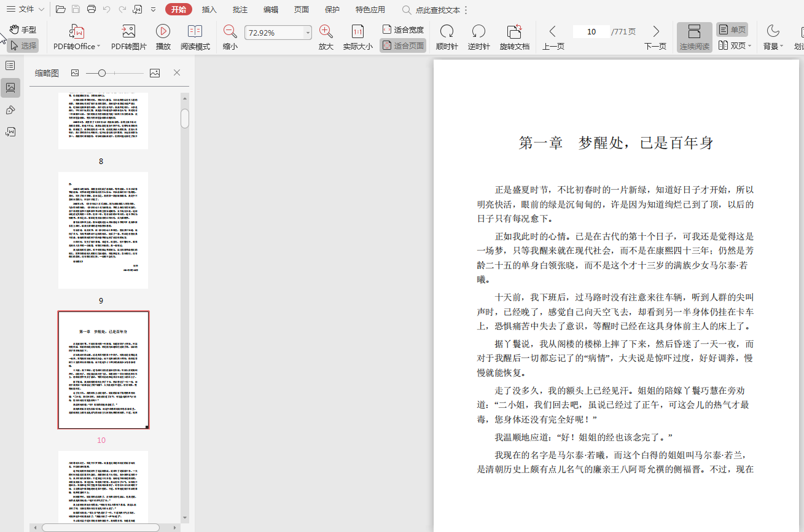Toggle 连续阅读 continuous reading
Screen dimensions: 804x532
point(694,37)
